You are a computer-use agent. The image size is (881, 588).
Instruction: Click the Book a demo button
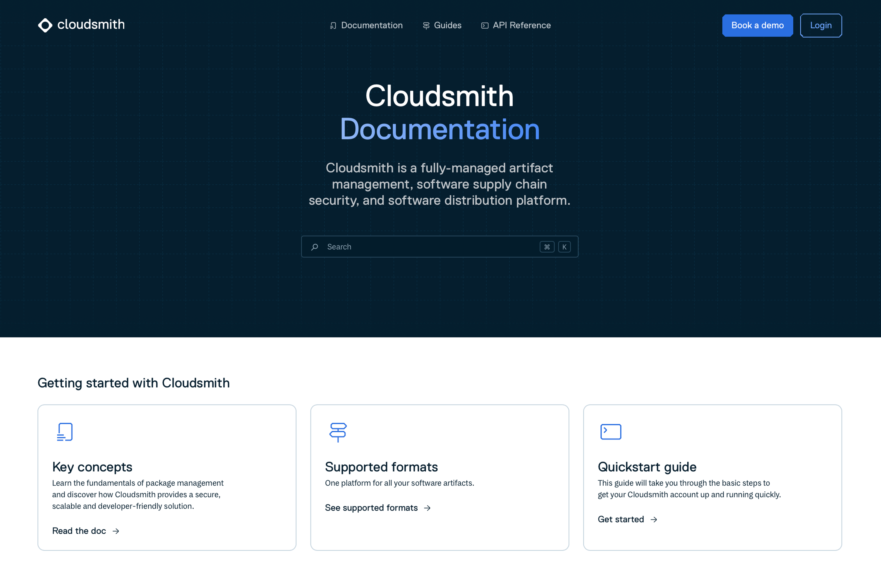pos(757,25)
